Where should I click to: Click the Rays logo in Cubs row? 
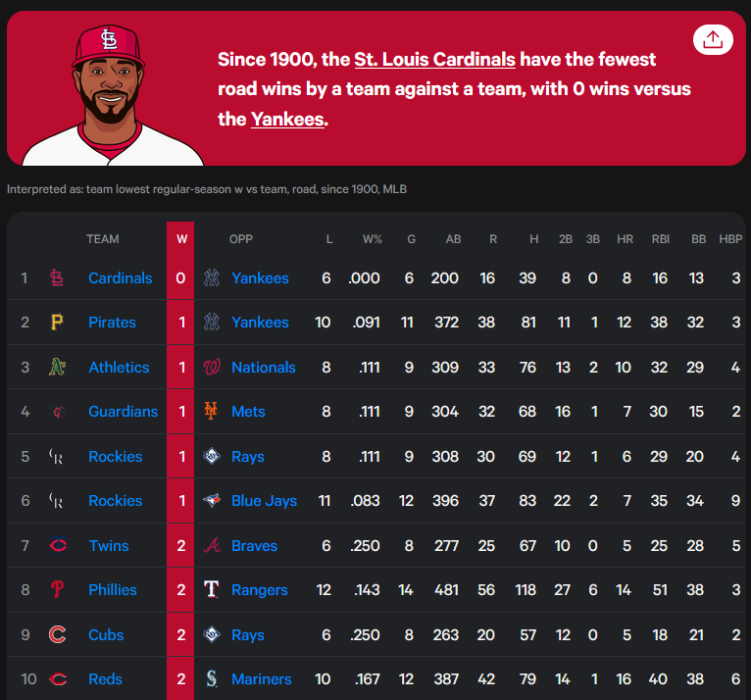[212, 634]
